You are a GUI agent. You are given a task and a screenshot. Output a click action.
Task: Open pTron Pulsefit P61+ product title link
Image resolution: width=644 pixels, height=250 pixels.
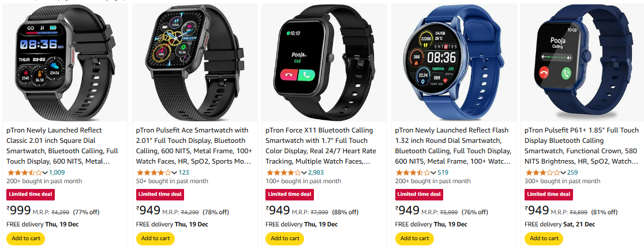pos(582,146)
